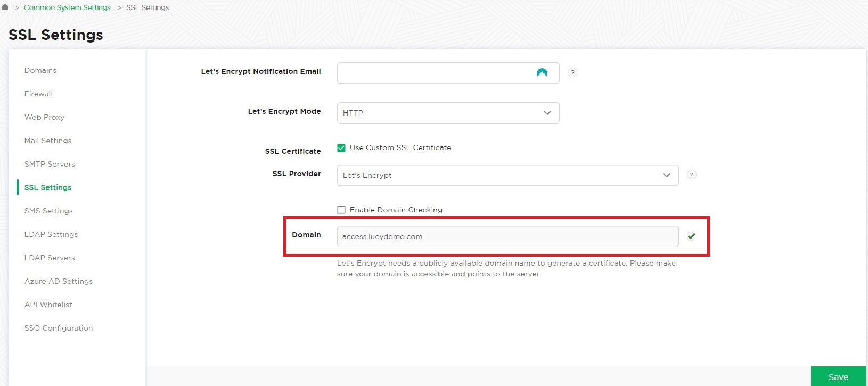This screenshot has width=868, height=386.
Task: Open help for Let's Encrypt Notification Email
Action: point(572,72)
